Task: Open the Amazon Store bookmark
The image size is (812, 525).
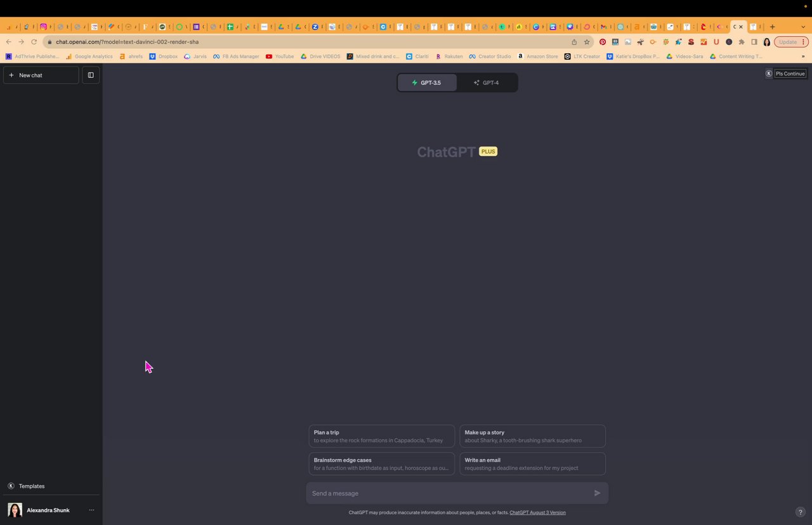Action: [x=538, y=56]
